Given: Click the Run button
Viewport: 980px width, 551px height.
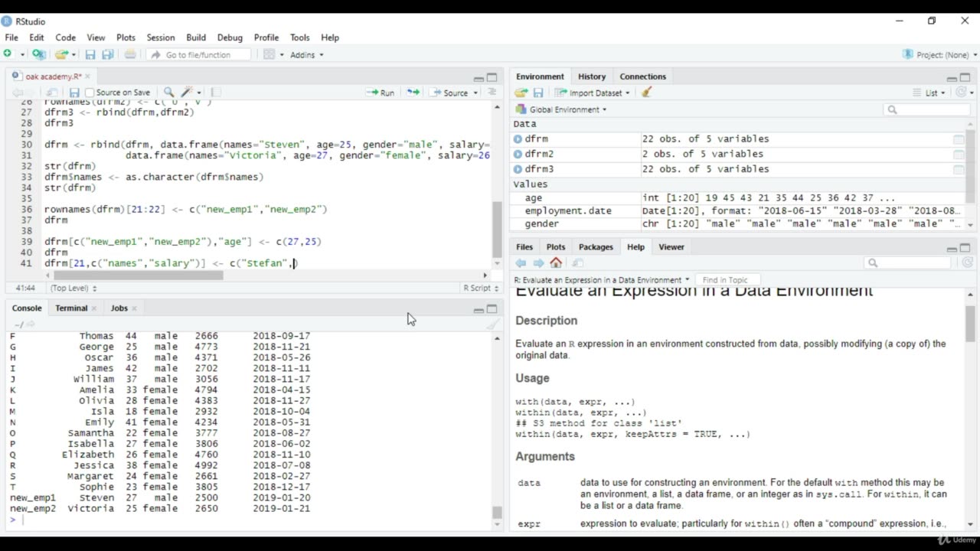Looking at the screenshot, I should [x=381, y=93].
